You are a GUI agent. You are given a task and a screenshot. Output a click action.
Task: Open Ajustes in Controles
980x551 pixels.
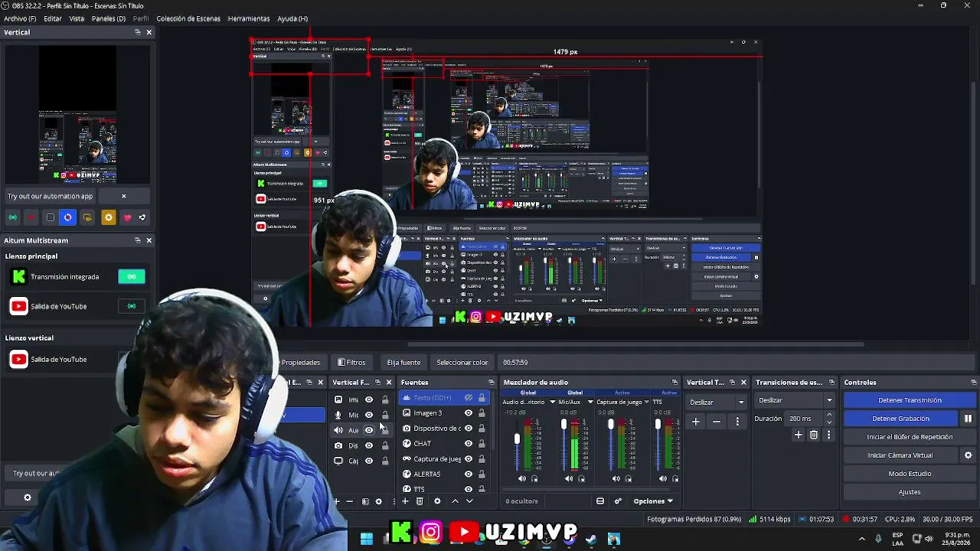pyautogui.click(x=910, y=492)
